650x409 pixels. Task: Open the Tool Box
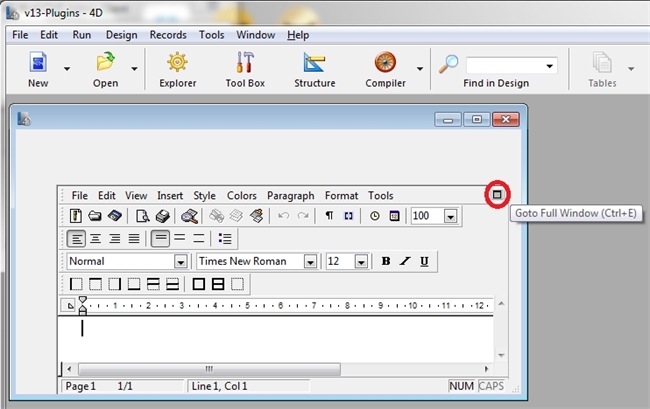(245, 70)
